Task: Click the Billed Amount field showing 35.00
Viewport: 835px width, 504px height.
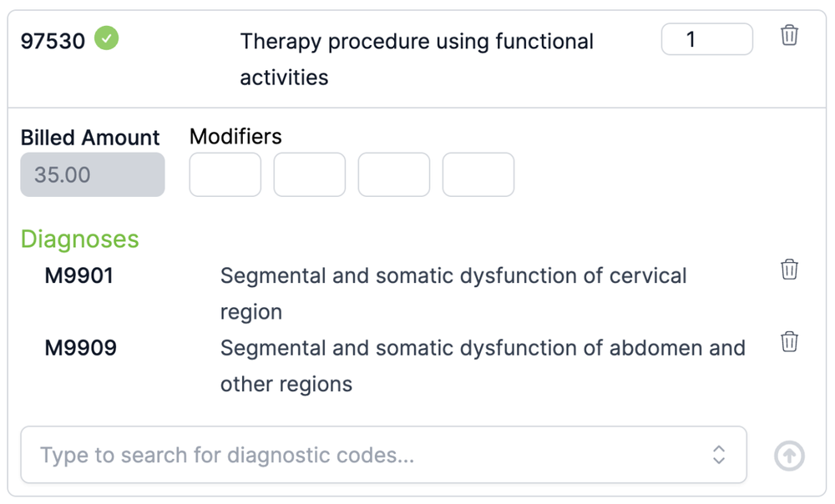Action: tap(93, 174)
